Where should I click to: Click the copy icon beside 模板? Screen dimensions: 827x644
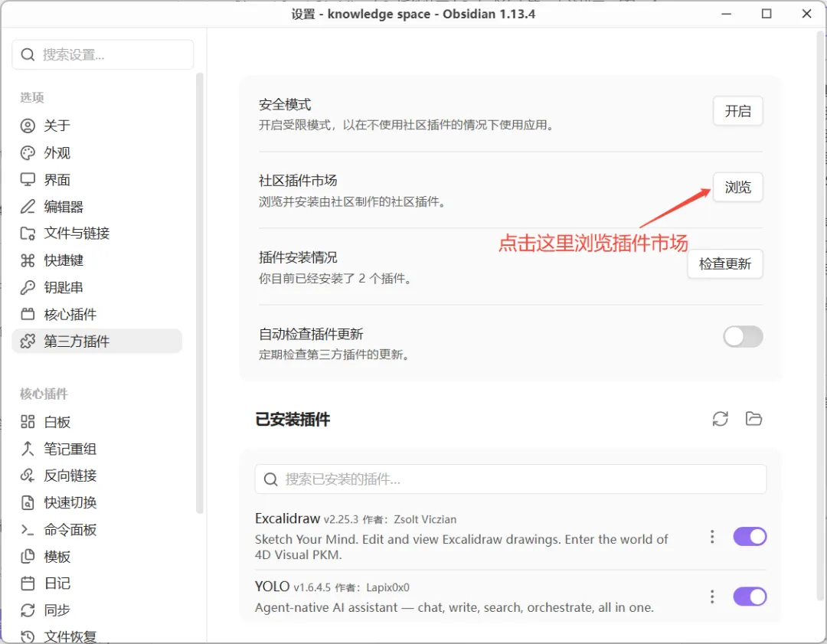[x=28, y=557]
